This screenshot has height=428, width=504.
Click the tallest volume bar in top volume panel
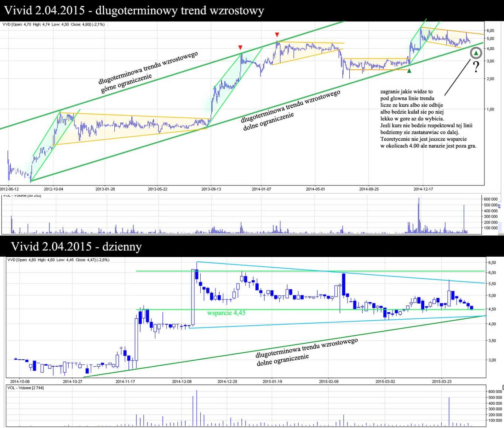point(418,216)
